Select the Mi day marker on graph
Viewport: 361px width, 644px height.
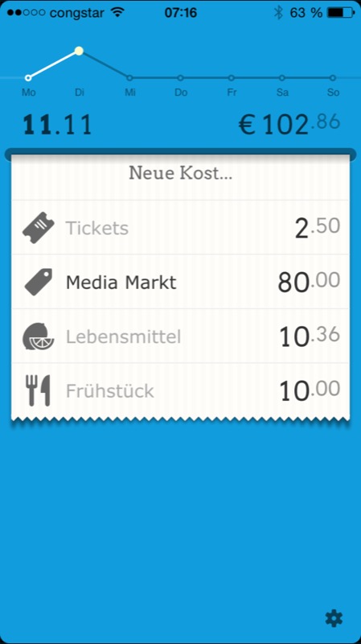click(x=129, y=77)
